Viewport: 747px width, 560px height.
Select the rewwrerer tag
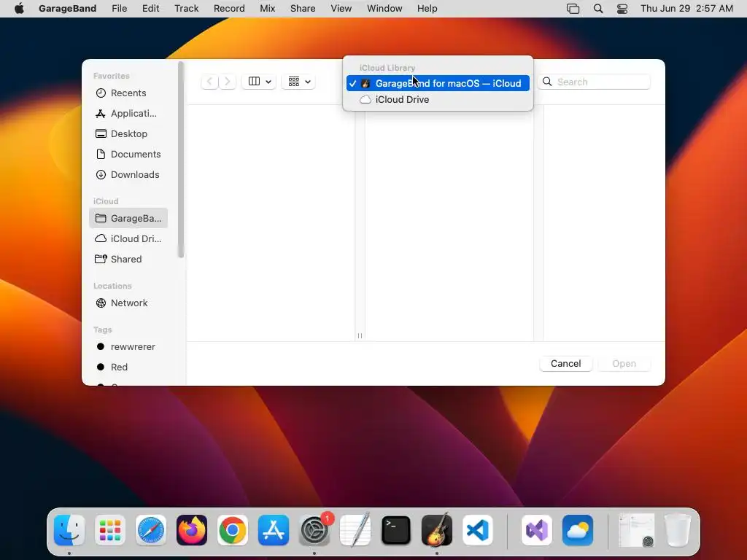click(128, 346)
